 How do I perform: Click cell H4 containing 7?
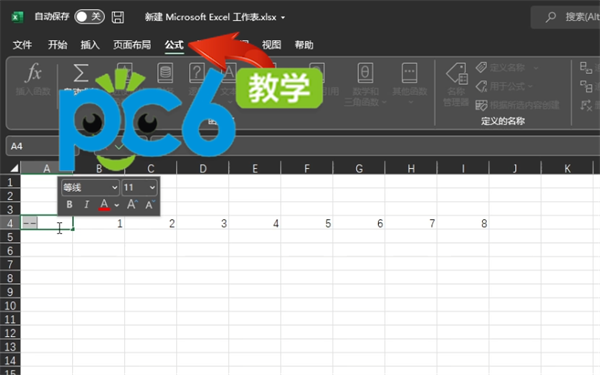pyautogui.click(x=411, y=223)
